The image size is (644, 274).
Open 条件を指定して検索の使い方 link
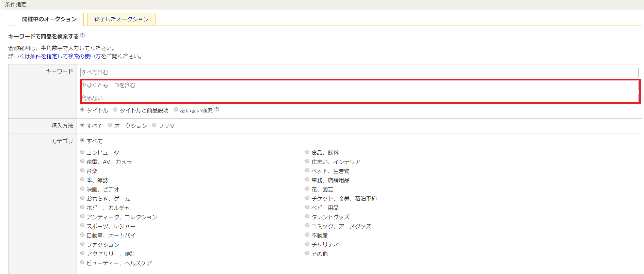coord(65,56)
